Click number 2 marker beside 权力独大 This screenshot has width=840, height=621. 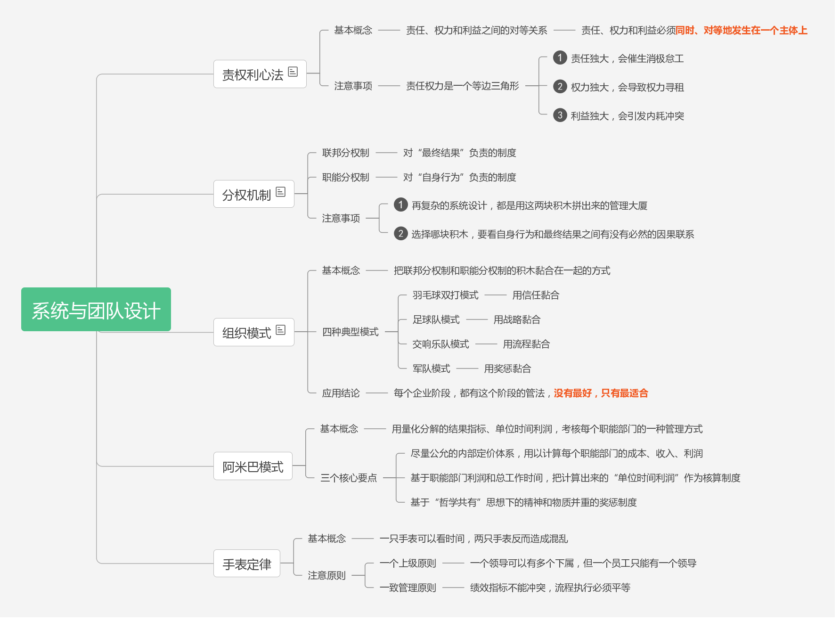click(560, 87)
